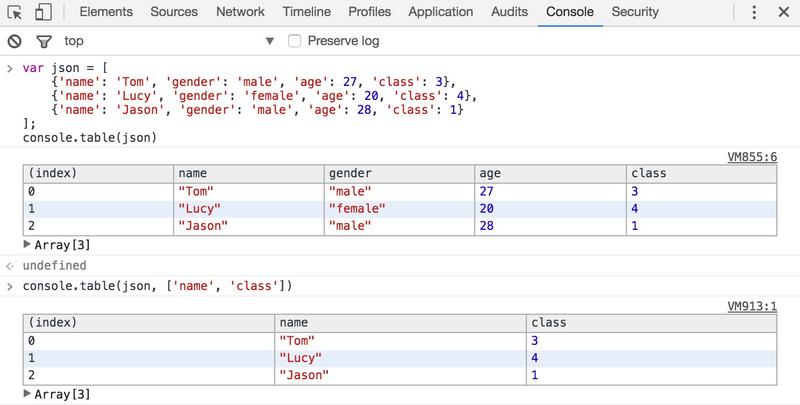
Task: Sort first table by age column
Action: click(x=551, y=173)
